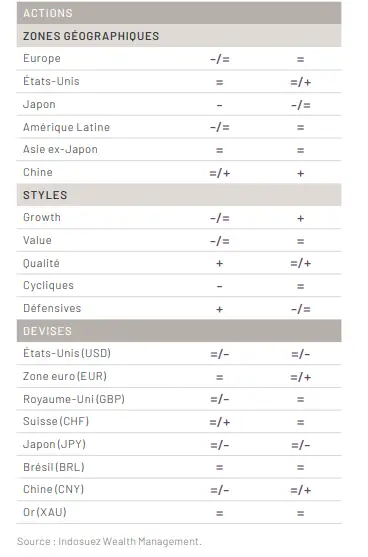Image resolution: width=368 pixels, height=557 pixels.
Task: Click the Zone euro (EUR) label
Action: point(65,376)
